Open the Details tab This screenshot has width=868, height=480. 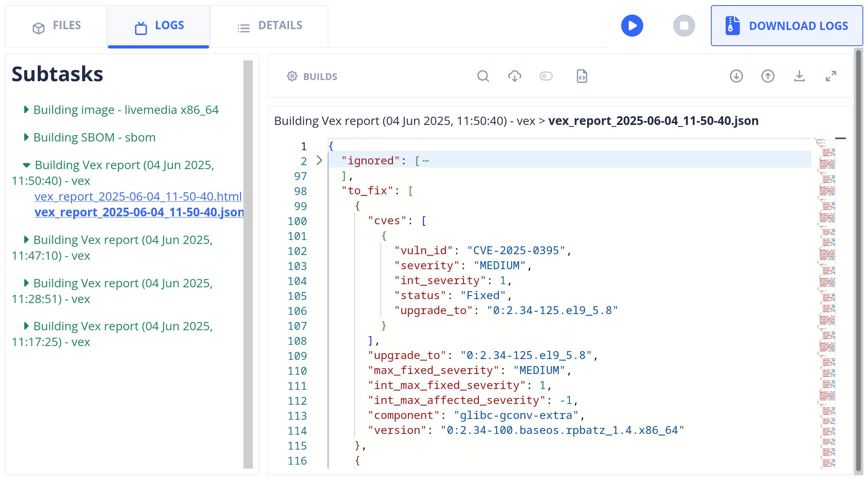pyautogui.click(x=269, y=26)
